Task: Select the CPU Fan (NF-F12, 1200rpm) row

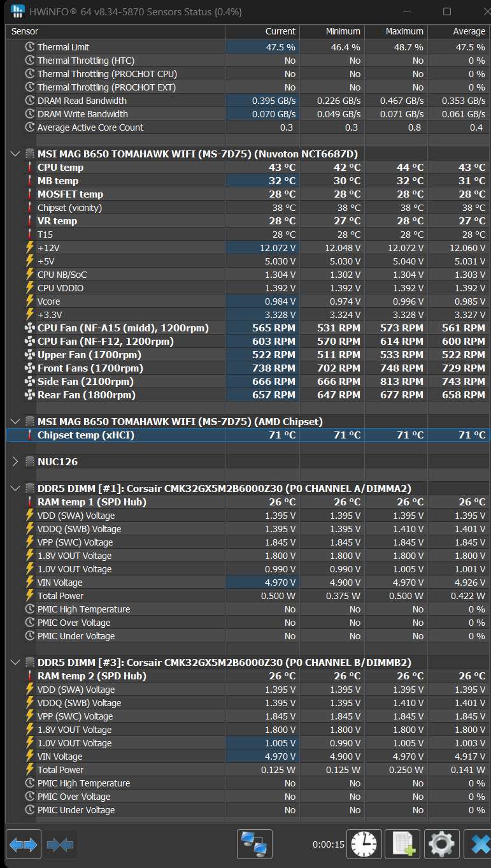Action: tap(248, 342)
